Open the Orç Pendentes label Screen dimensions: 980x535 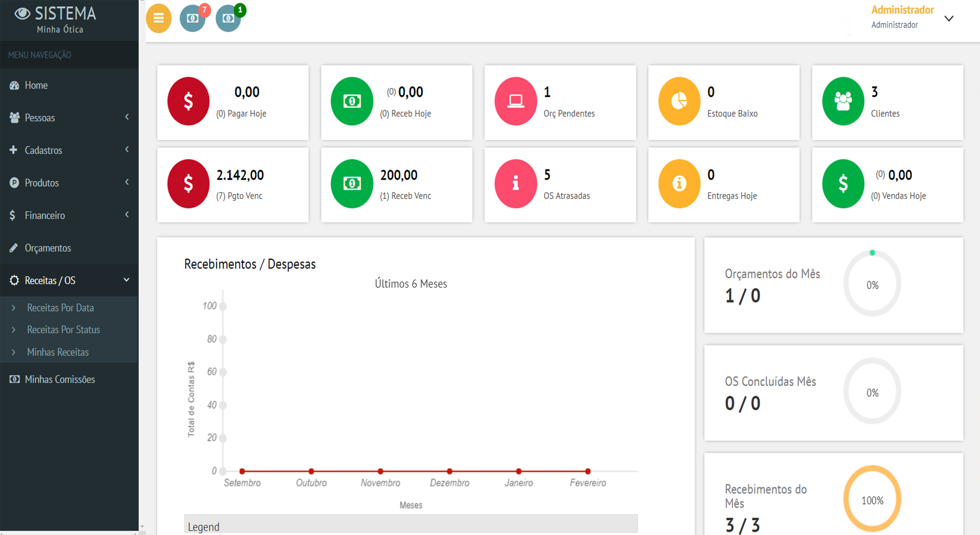pyautogui.click(x=569, y=113)
